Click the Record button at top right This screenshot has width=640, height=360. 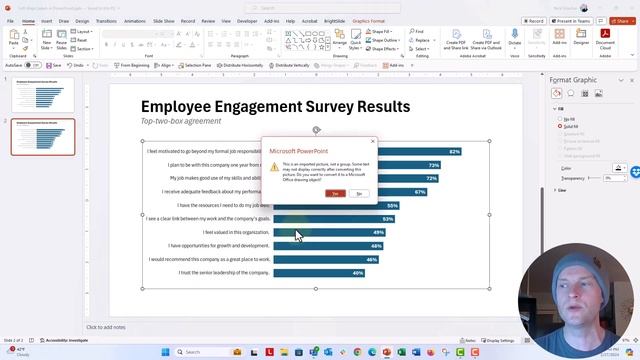(533, 21)
